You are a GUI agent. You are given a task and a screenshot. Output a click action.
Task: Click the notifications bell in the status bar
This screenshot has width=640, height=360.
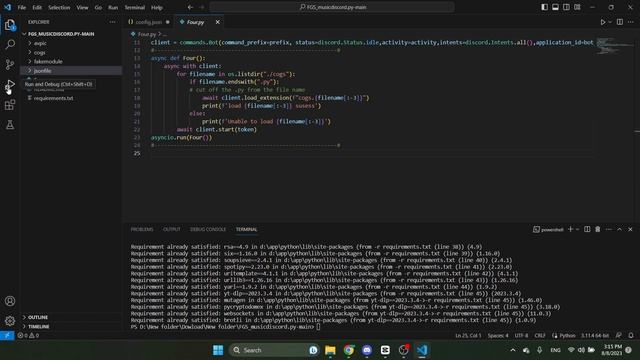click(631, 336)
